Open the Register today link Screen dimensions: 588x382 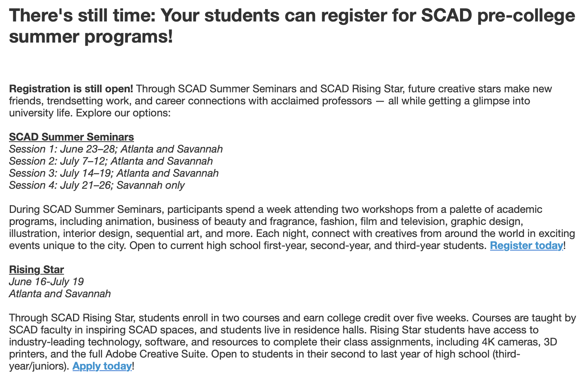[x=526, y=246]
